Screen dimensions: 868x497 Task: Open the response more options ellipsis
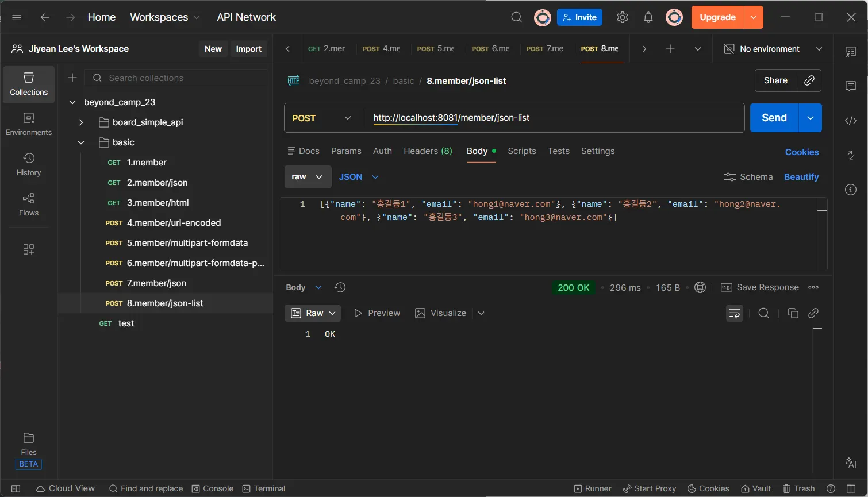coord(813,287)
